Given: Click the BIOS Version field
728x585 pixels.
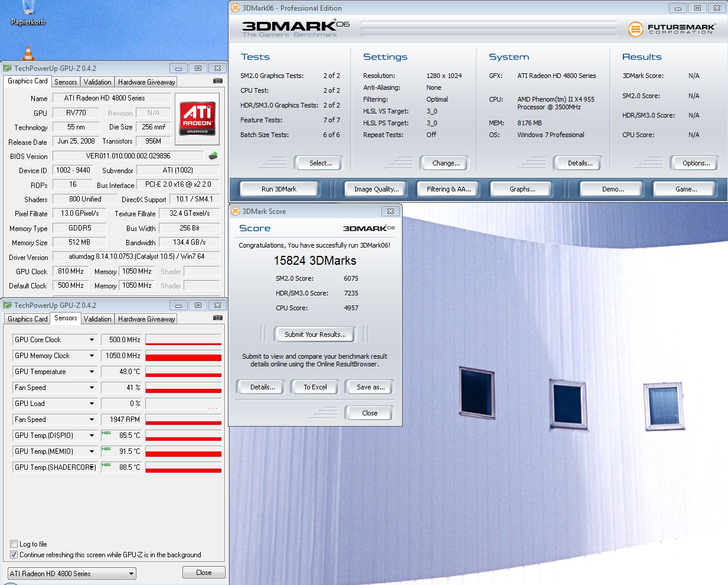Looking at the screenshot, I should point(128,156).
